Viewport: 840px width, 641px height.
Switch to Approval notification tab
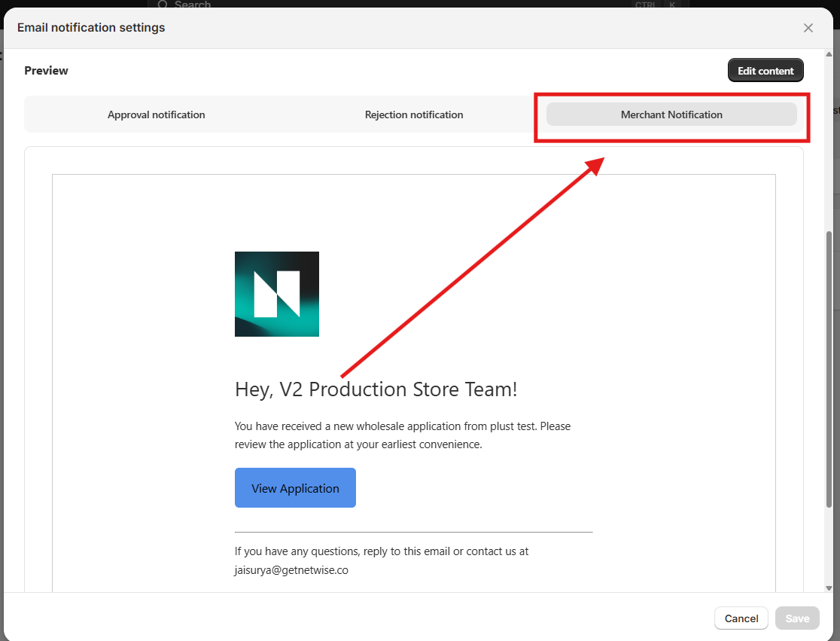point(156,114)
